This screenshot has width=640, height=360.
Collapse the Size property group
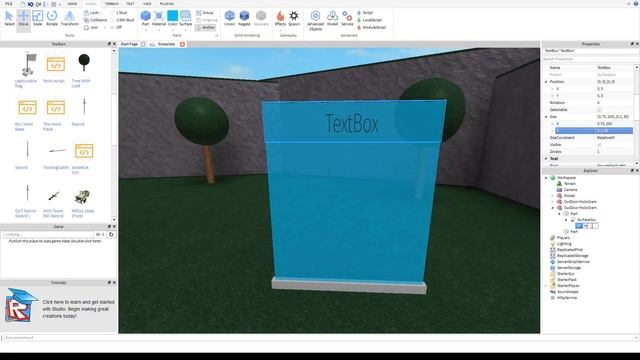click(x=546, y=117)
